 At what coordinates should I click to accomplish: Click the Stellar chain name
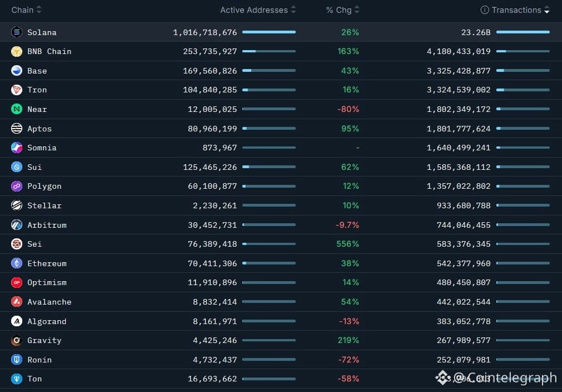click(44, 205)
